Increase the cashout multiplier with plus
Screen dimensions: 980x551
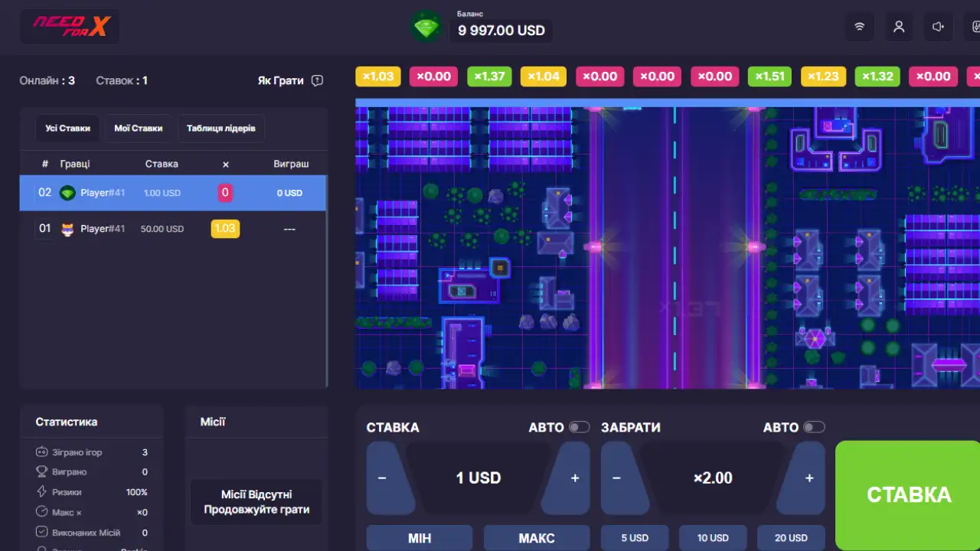tap(808, 478)
